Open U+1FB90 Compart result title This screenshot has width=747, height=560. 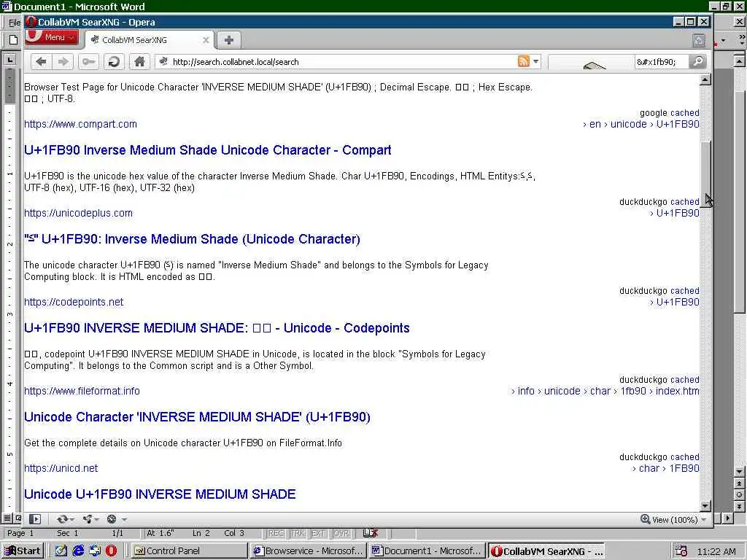point(208,150)
